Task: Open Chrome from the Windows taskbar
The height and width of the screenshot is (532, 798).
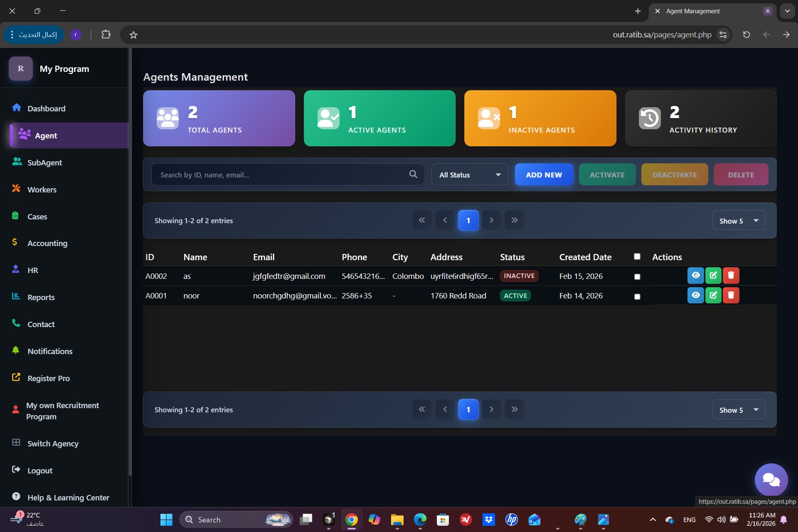Action: pyautogui.click(x=351, y=520)
